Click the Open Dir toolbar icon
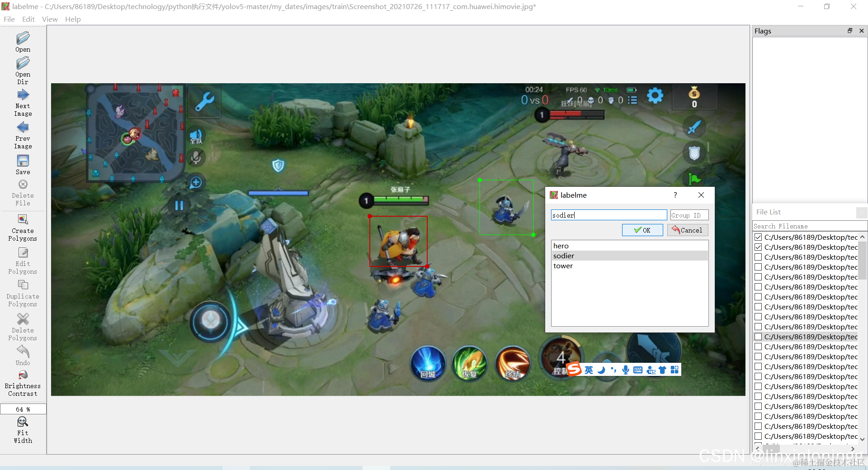The width and height of the screenshot is (868, 470). (x=23, y=71)
